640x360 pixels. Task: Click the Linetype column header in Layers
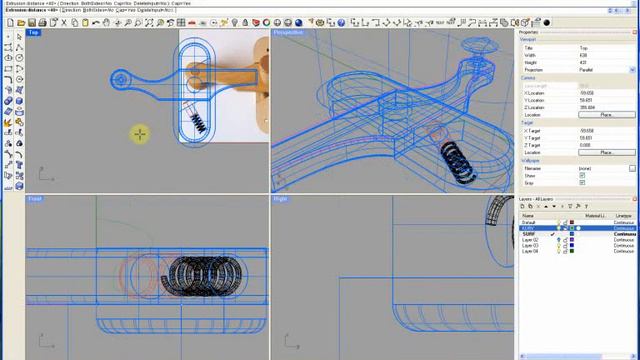tap(623, 216)
